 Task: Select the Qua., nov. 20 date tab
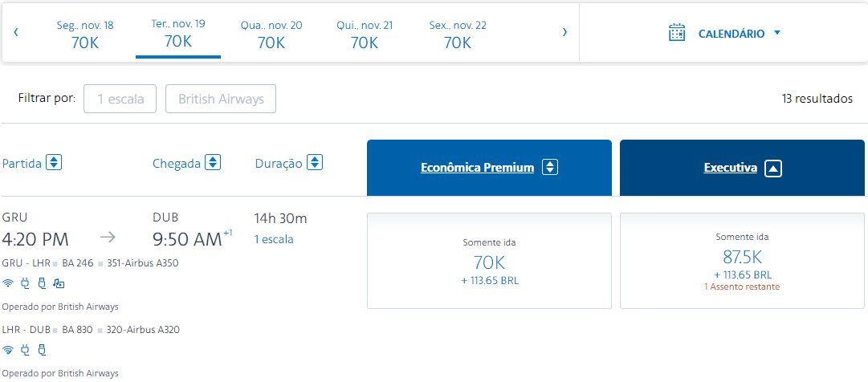pyautogui.click(x=271, y=35)
